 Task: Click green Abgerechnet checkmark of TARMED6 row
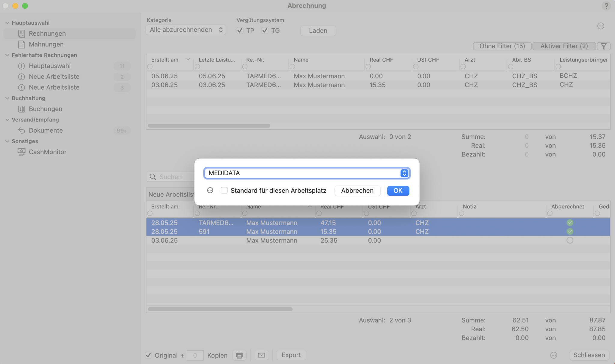570,223
